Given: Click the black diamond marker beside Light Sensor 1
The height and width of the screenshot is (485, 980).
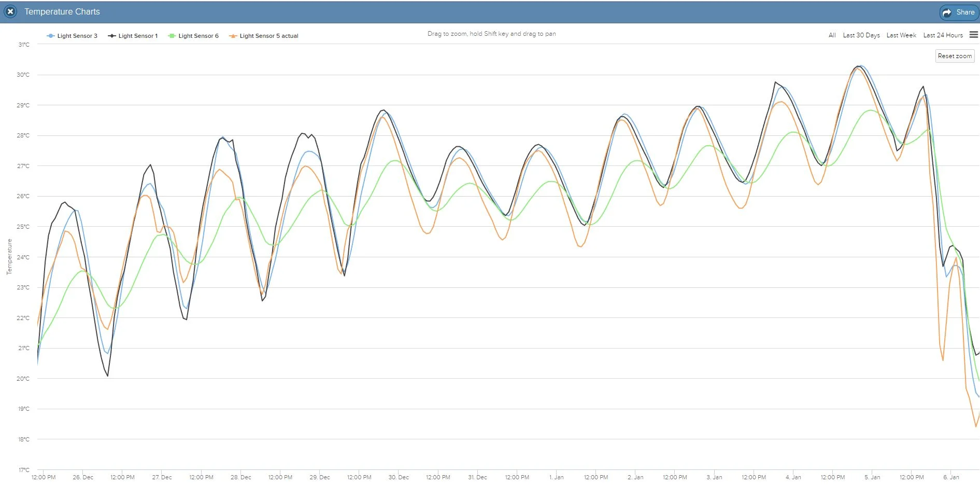Looking at the screenshot, I should pos(112,35).
